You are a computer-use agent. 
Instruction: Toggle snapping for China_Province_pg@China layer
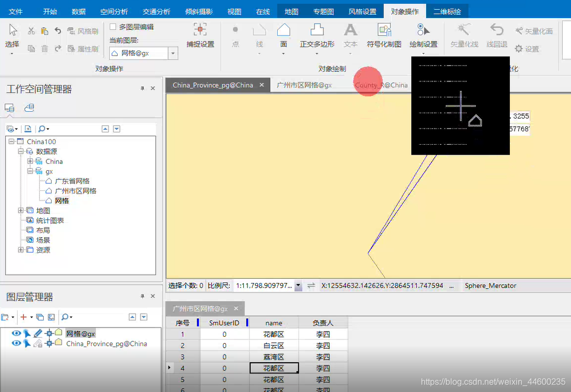[49, 343]
